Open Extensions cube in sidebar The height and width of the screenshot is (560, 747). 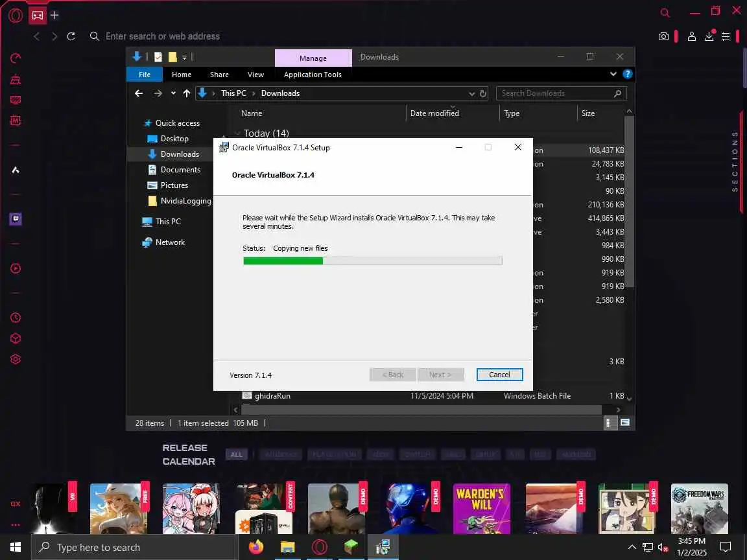pyautogui.click(x=16, y=338)
